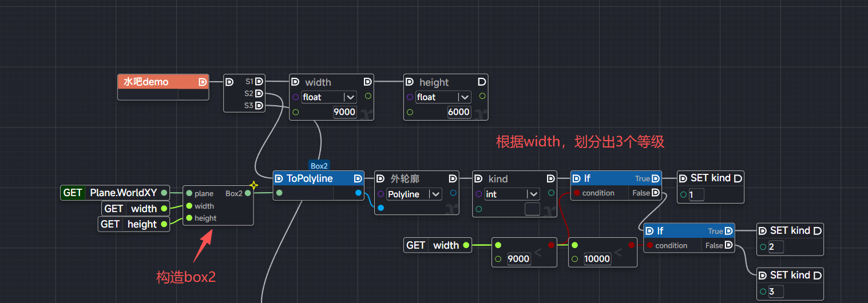
Task: Toggle the red condition port on first If node
Action: pyautogui.click(x=576, y=193)
